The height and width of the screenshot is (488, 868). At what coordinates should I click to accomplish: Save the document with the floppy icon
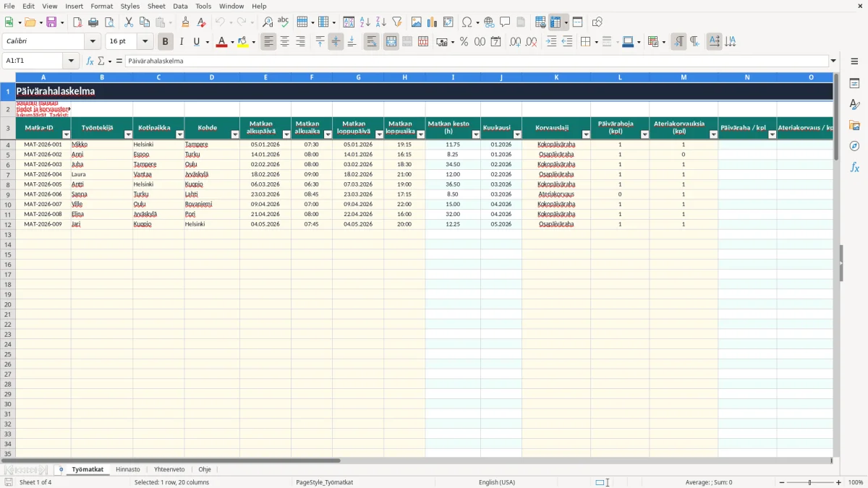click(51, 22)
